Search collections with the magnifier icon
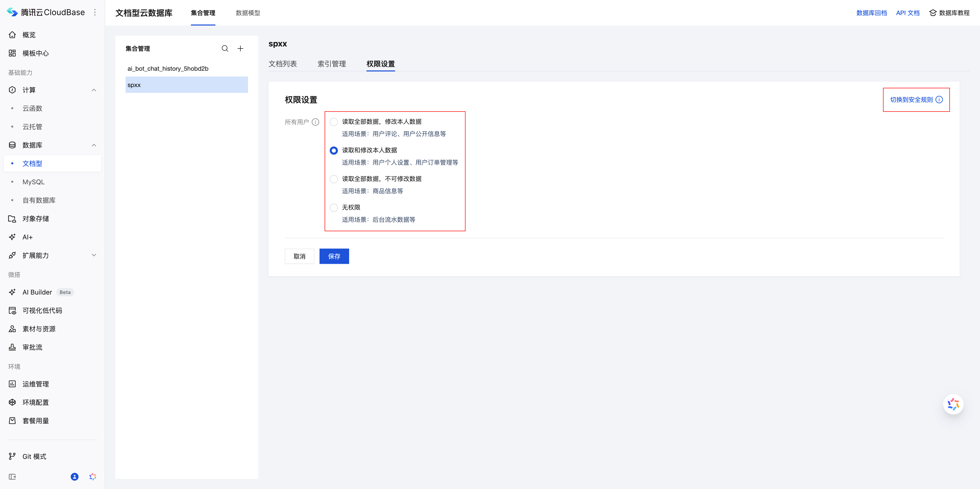 (x=225, y=48)
